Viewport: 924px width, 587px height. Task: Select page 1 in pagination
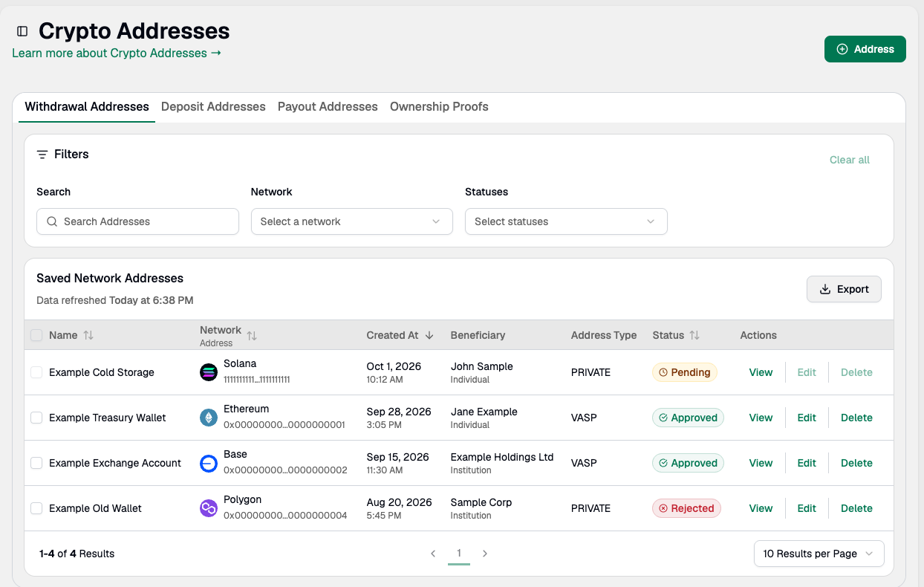point(459,554)
